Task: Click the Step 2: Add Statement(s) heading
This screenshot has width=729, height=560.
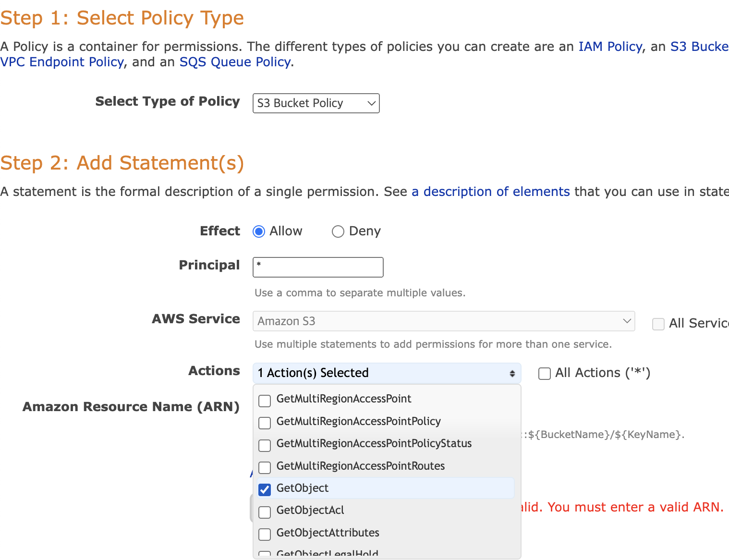Action: (122, 163)
